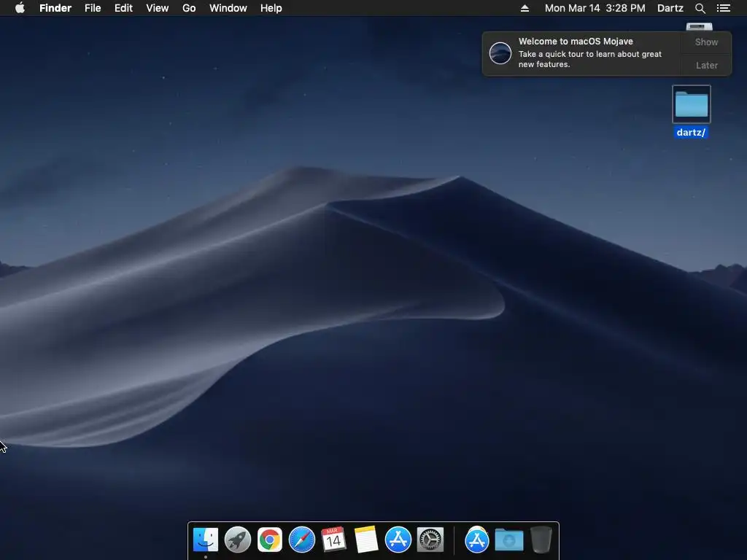Image resolution: width=747 pixels, height=560 pixels.
Task: Open Notification Center list icon
Action: pos(723,8)
